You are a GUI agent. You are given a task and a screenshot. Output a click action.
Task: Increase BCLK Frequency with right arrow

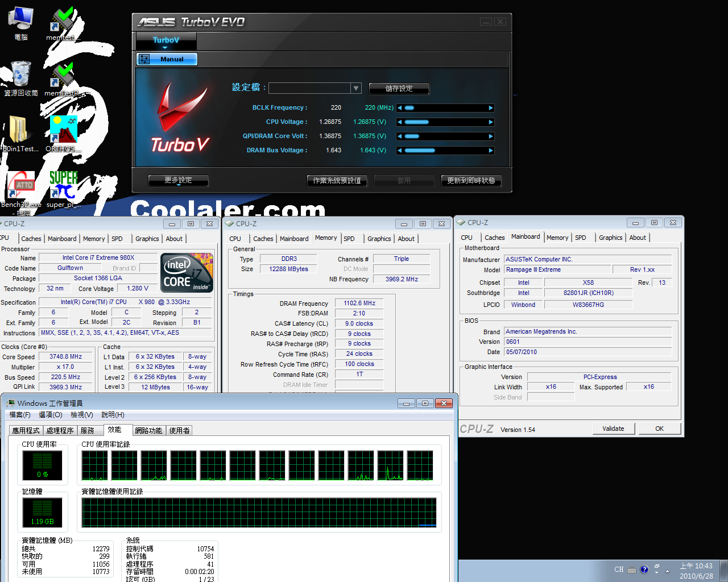coord(491,108)
